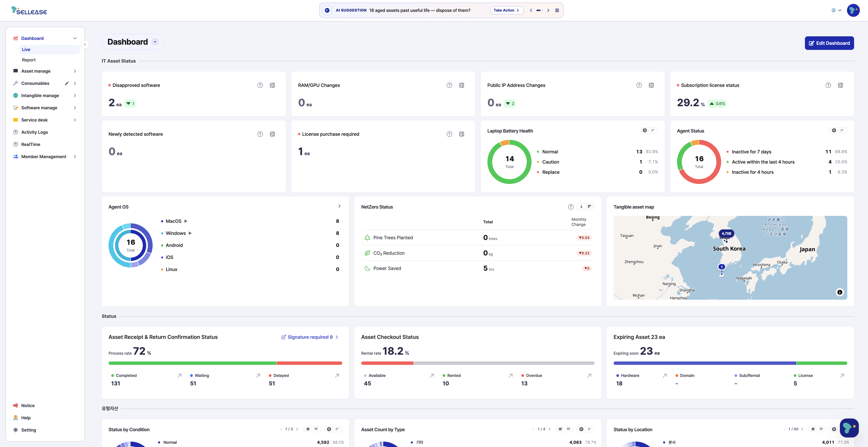Open Hardware expiring assets arrow link
The height and width of the screenshot is (447, 868).
pyautogui.click(x=664, y=376)
